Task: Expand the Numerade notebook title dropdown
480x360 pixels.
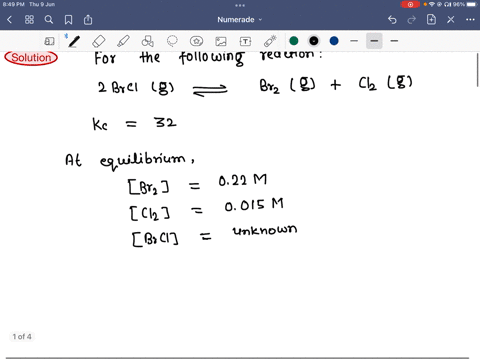Action: point(240,20)
